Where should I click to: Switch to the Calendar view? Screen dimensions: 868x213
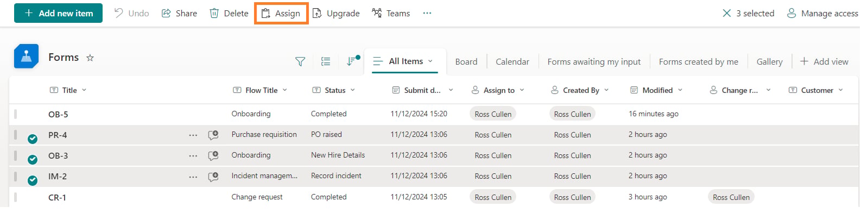[x=512, y=62]
